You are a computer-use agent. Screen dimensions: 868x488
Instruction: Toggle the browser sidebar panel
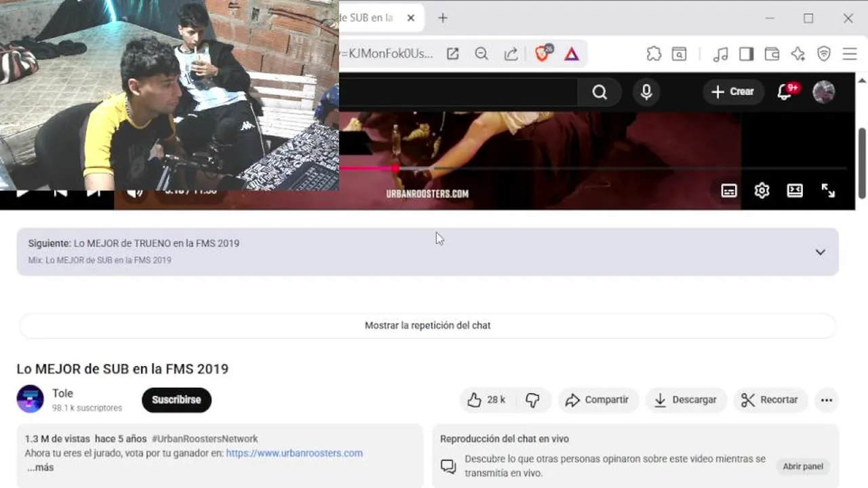[x=747, y=54]
